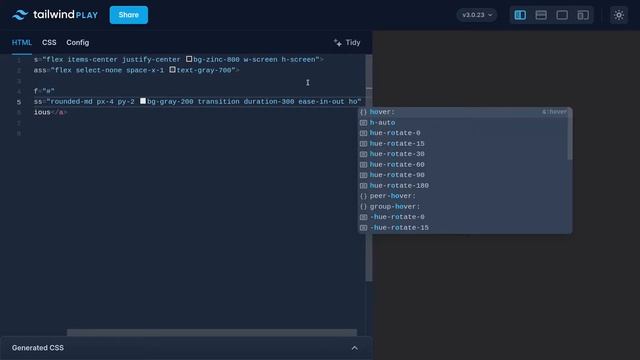
Task: Click the 'select-none' class text
Action: (98, 70)
